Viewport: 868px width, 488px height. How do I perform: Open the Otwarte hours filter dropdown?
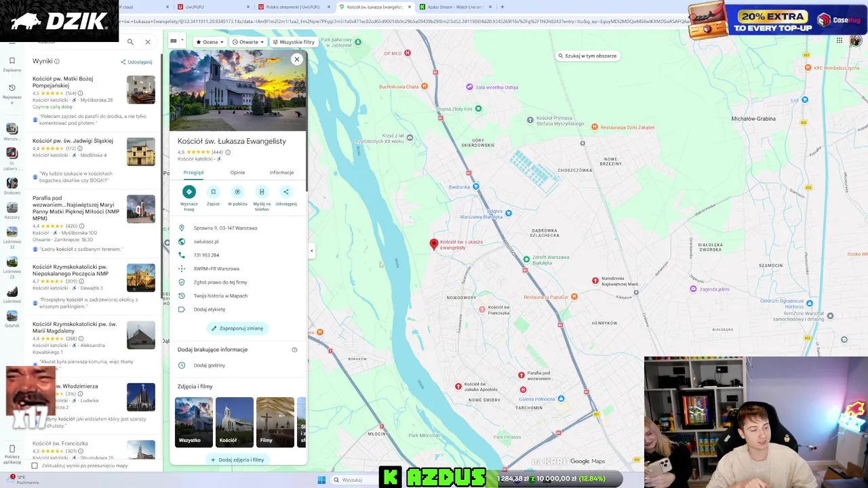click(248, 42)
